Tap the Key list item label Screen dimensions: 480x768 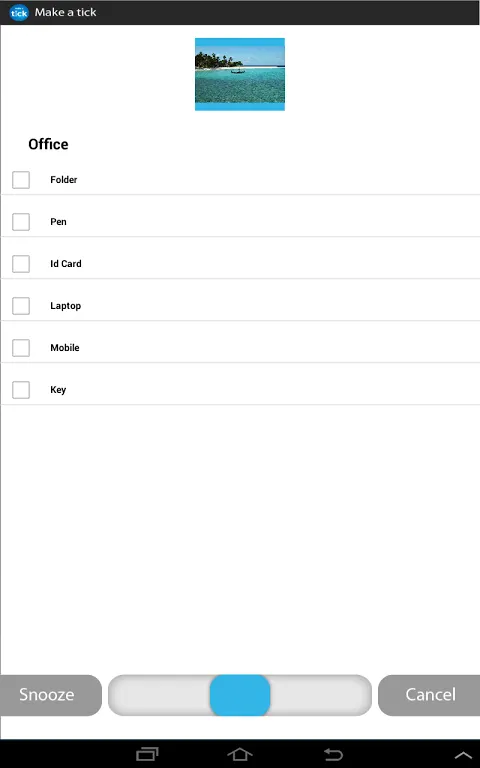pyautogui.click(x=58, y=390)
